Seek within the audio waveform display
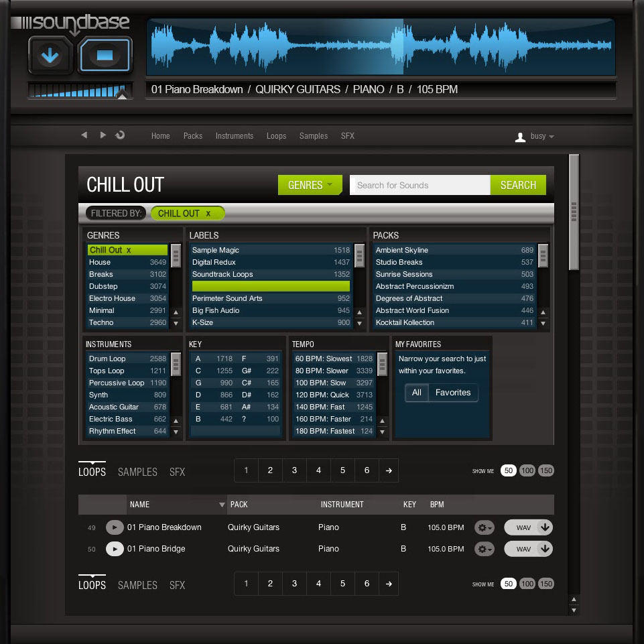The image size is (644, 644). click(x=381, y=46)
